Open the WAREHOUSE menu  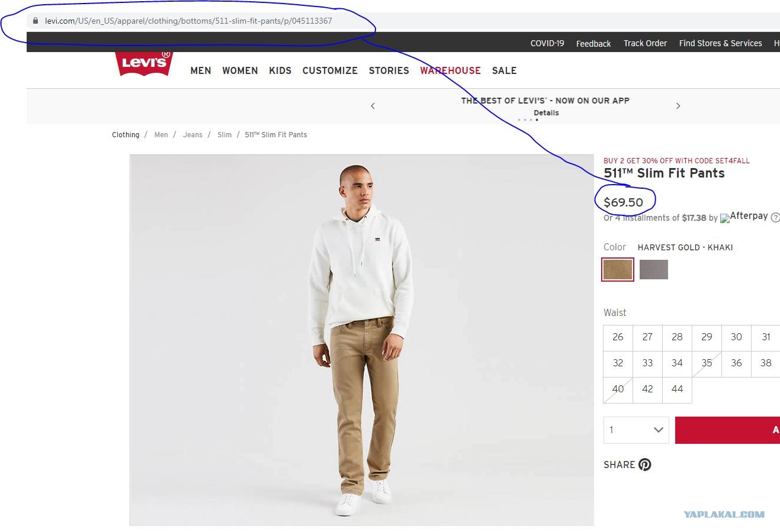tap(450, 70)
